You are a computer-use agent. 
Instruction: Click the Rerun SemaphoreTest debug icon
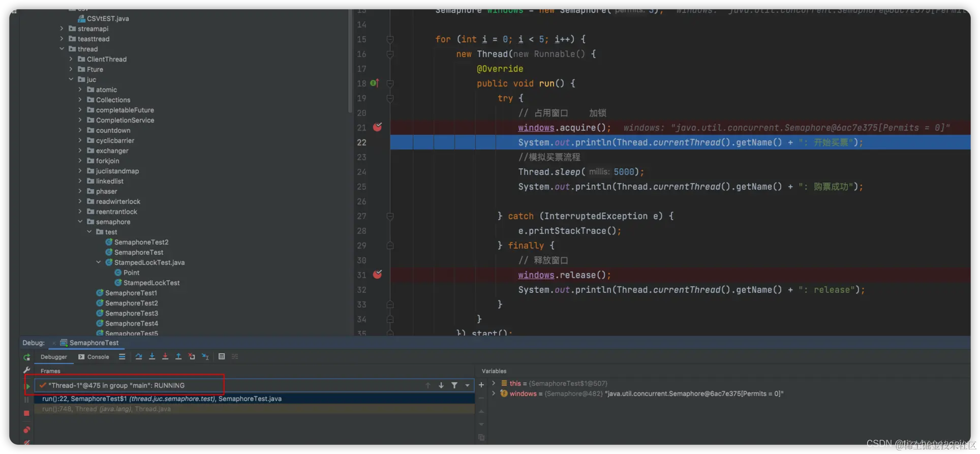coord(27,357)
